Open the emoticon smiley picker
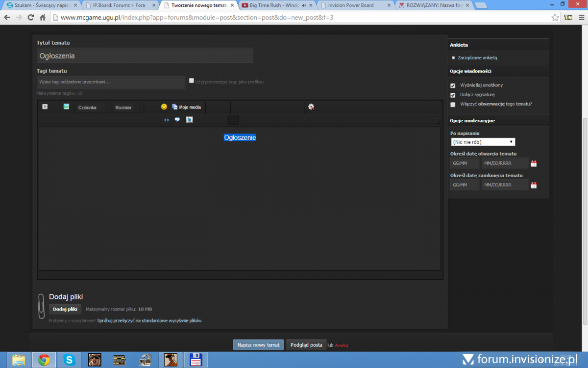 click(164, 107)
